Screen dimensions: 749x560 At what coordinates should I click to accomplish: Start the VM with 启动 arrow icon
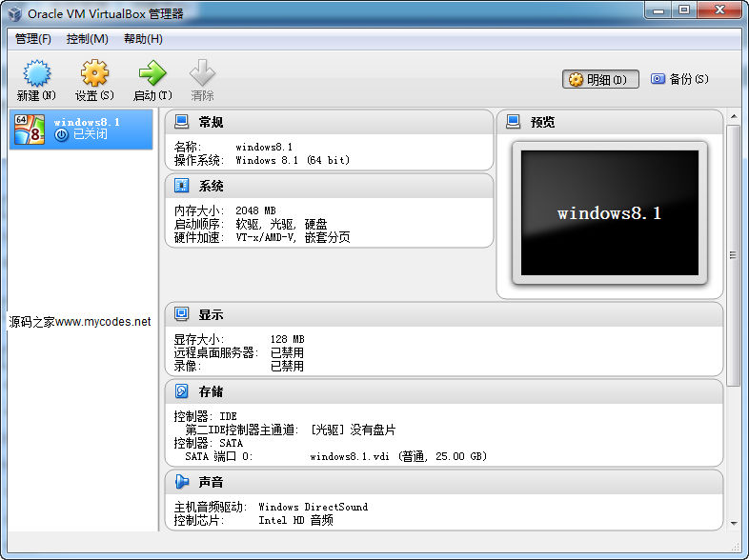pos(152,73)
